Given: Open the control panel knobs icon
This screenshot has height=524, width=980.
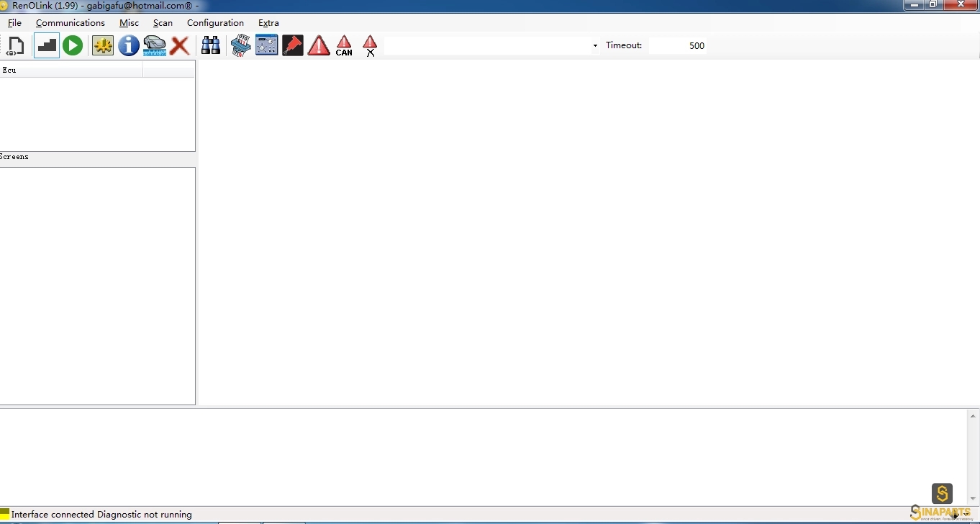Looking at the screenshot, I should pos(267,45).
